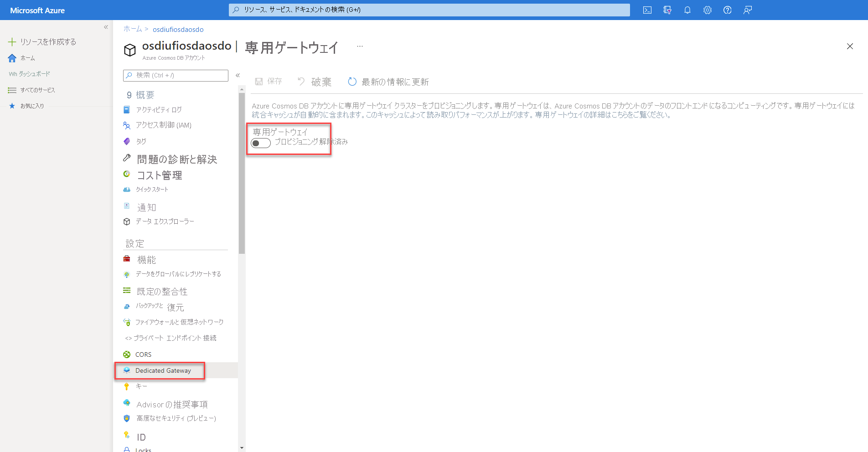The width and height of the screenshot is (868, 452).
Task: Click the resource menu scrollbar thumb
Action: [x=242, y=173]
